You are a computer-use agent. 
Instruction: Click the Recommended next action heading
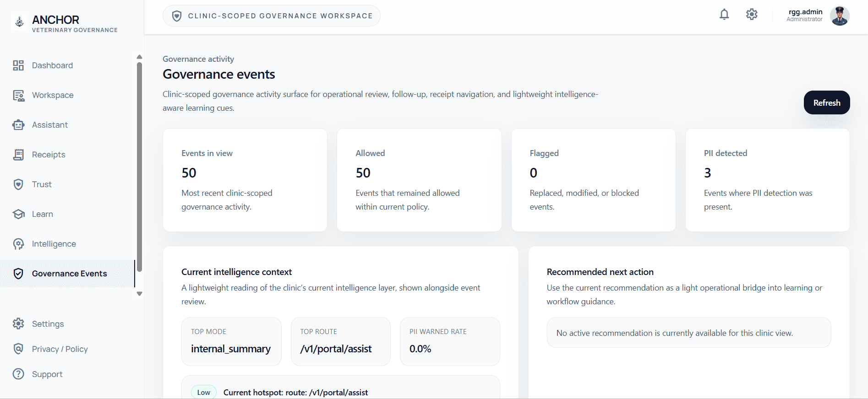point(600,272)
